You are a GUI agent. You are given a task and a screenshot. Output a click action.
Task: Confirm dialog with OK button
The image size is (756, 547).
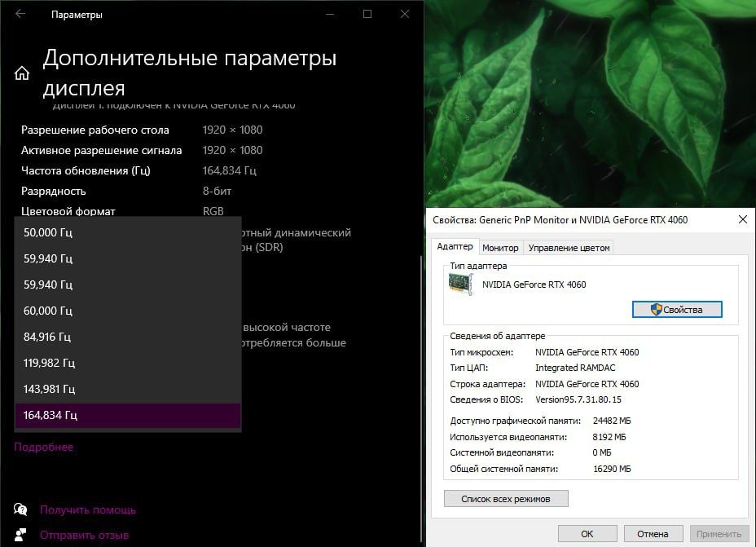pyautogui.click(x=587, y=534)
